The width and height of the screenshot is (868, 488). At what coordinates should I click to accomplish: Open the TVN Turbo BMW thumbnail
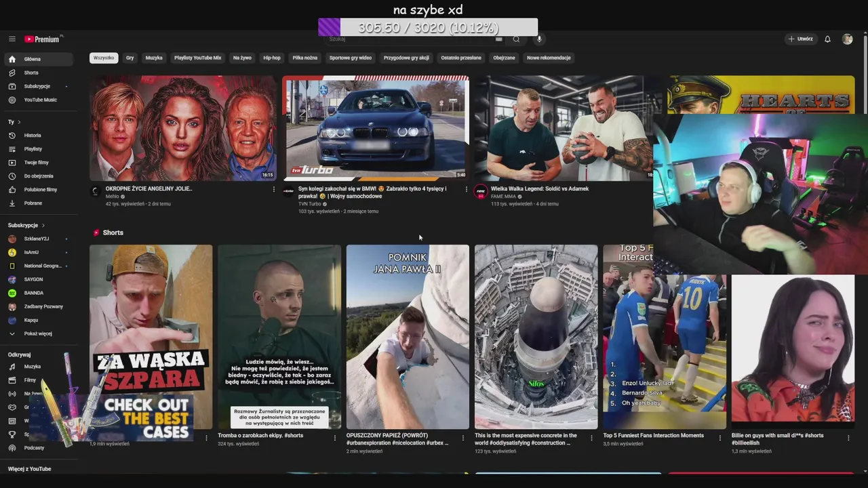coord(376,128)
